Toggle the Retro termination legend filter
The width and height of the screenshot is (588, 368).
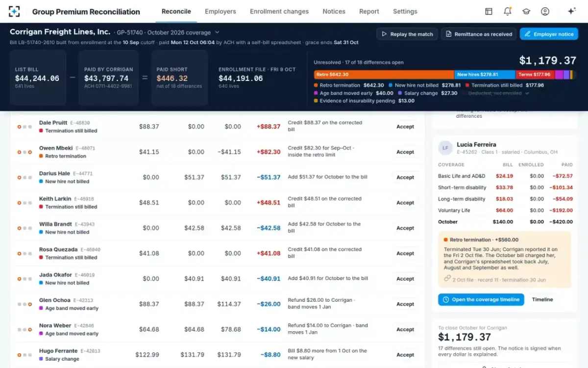click(348, 85)
